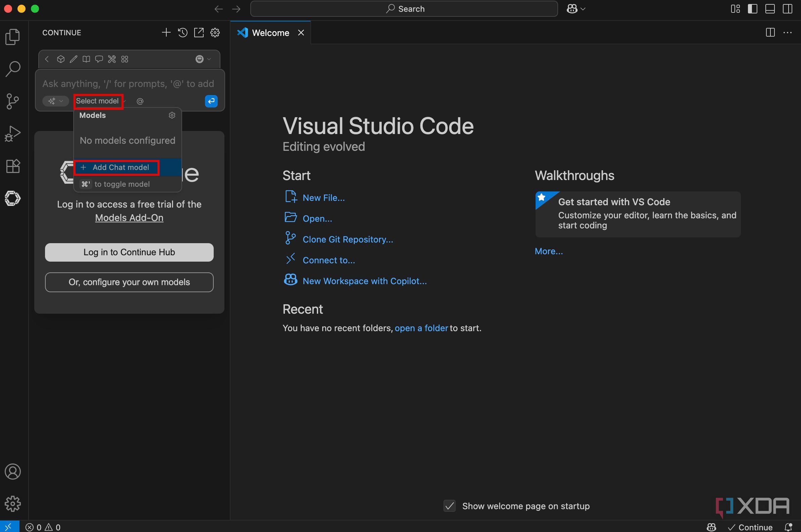Open the Source Control view

click(12, 101)
